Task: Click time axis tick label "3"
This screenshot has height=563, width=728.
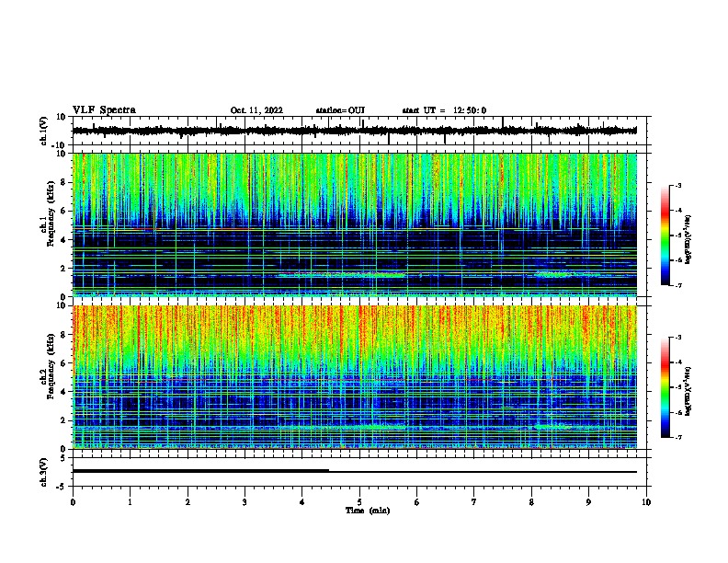Action: click(245, 502)
